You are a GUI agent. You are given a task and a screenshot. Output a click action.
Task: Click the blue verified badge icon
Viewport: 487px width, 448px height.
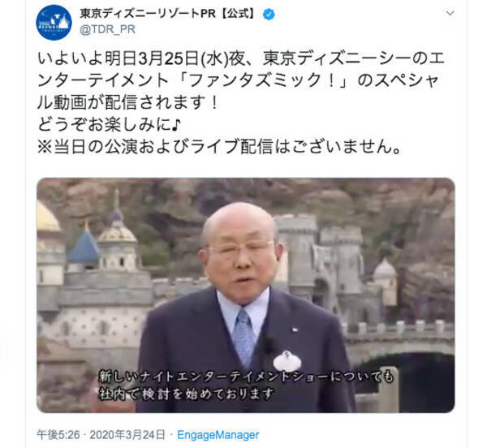[x=269, y=15]
